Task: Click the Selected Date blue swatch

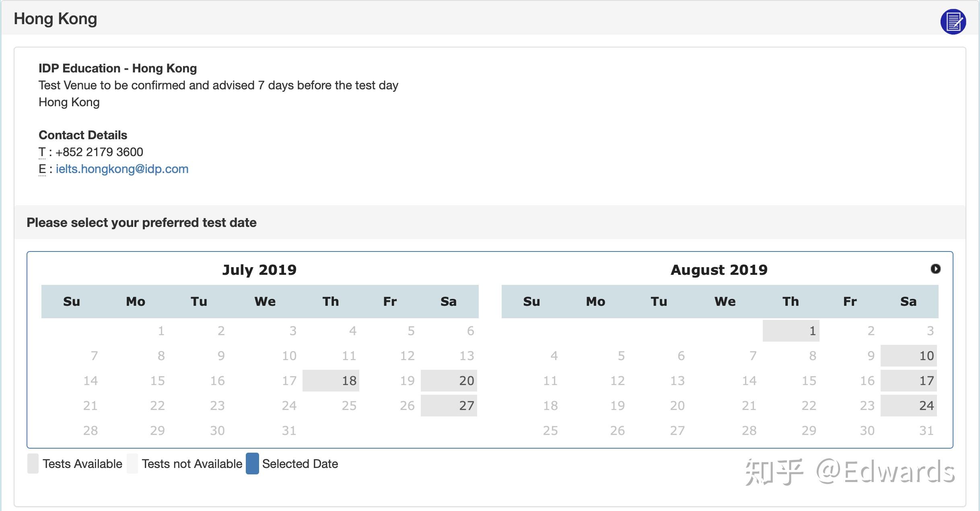Action: pos(252,464)
